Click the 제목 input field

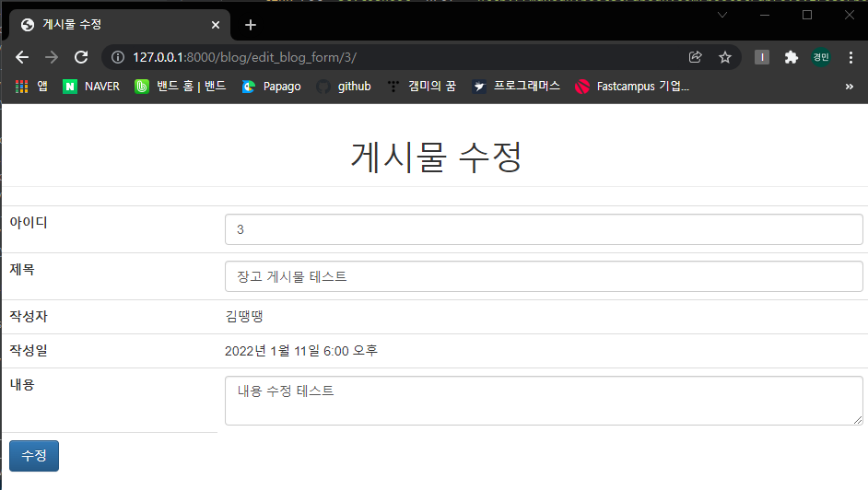tap(544, 276)
